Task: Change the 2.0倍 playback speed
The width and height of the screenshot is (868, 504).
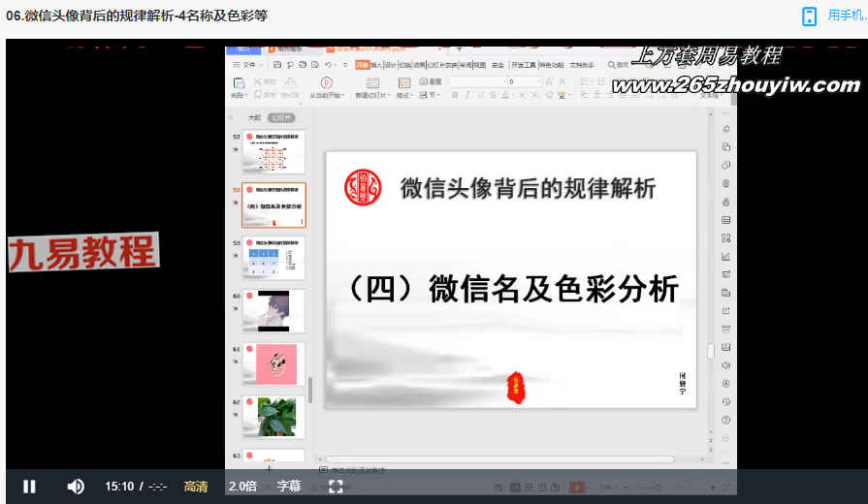Action: 242,487
